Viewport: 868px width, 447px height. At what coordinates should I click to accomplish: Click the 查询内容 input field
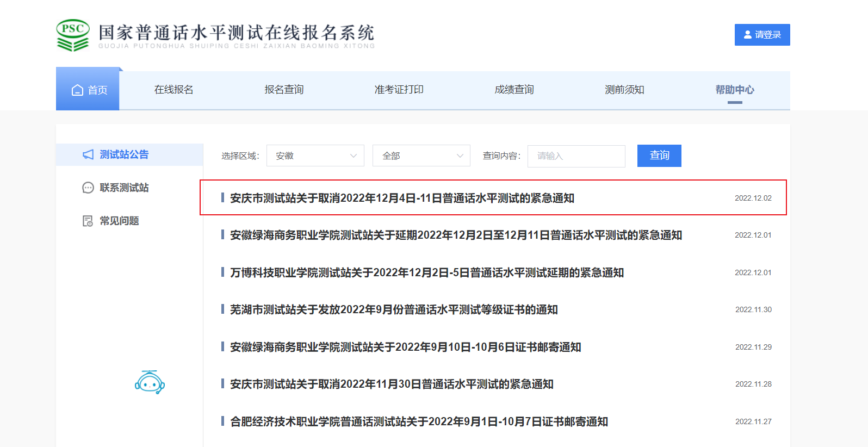[x=576, y=156]
